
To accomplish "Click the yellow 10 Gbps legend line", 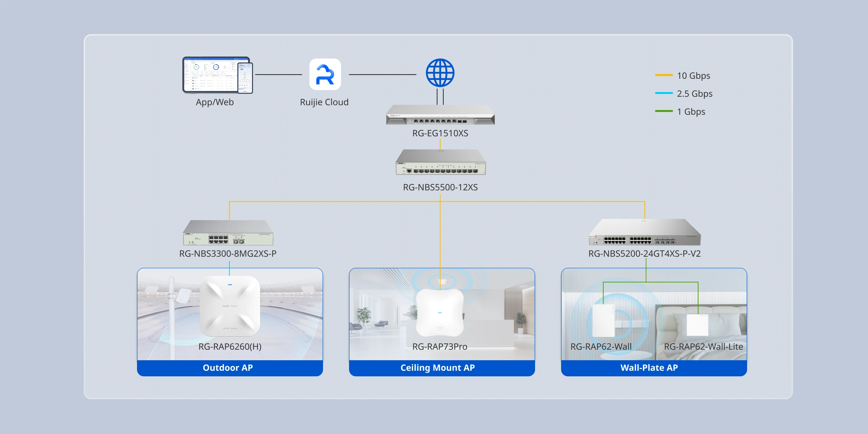I will pos(663,75).
